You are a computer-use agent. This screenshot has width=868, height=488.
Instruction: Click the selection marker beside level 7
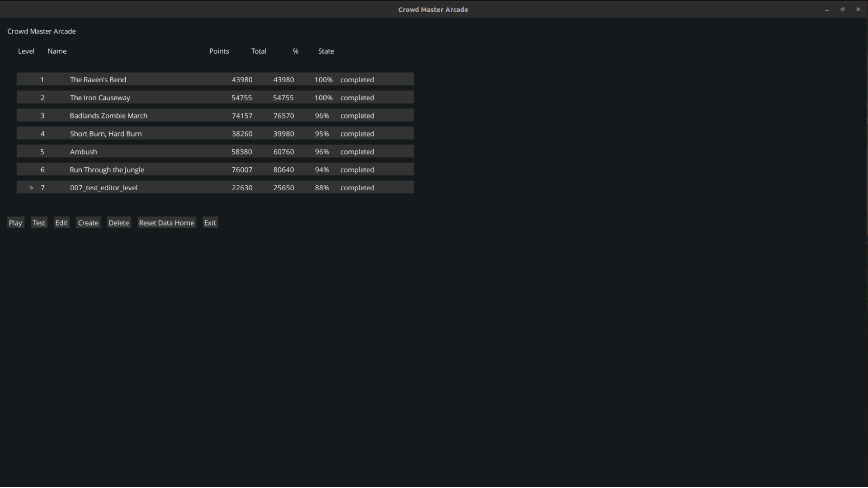(31, 188)
